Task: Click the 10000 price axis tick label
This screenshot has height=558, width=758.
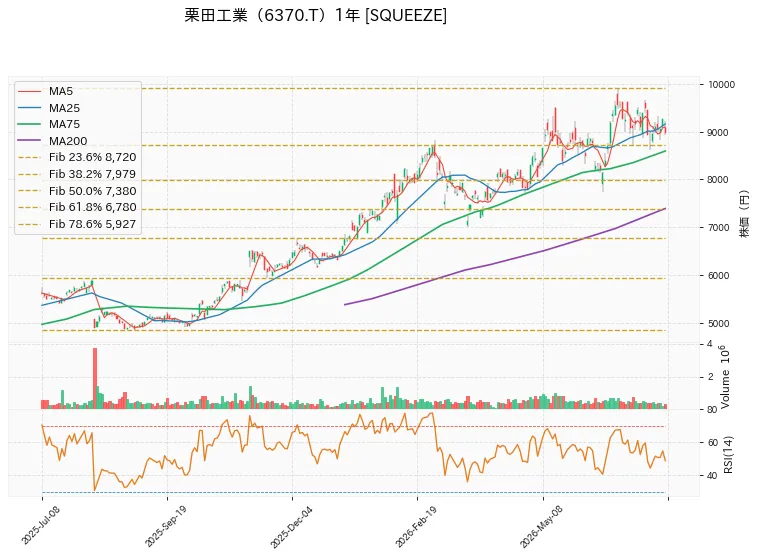Action: (x=721, y=85)
